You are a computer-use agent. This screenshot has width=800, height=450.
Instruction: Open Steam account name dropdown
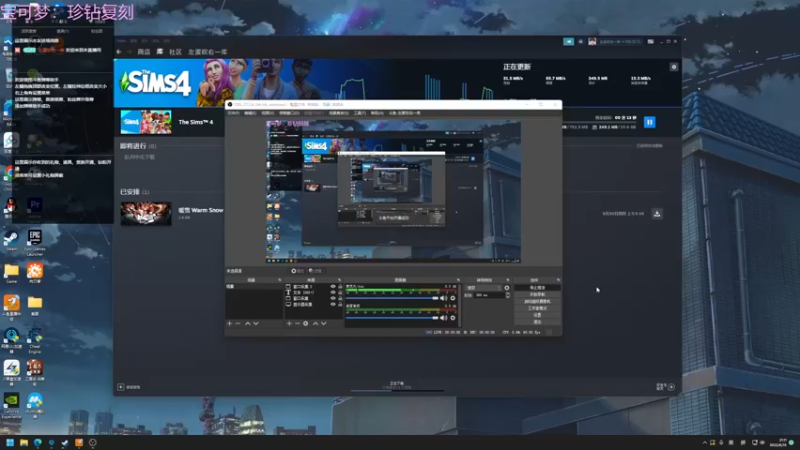[x=620, y=41]
